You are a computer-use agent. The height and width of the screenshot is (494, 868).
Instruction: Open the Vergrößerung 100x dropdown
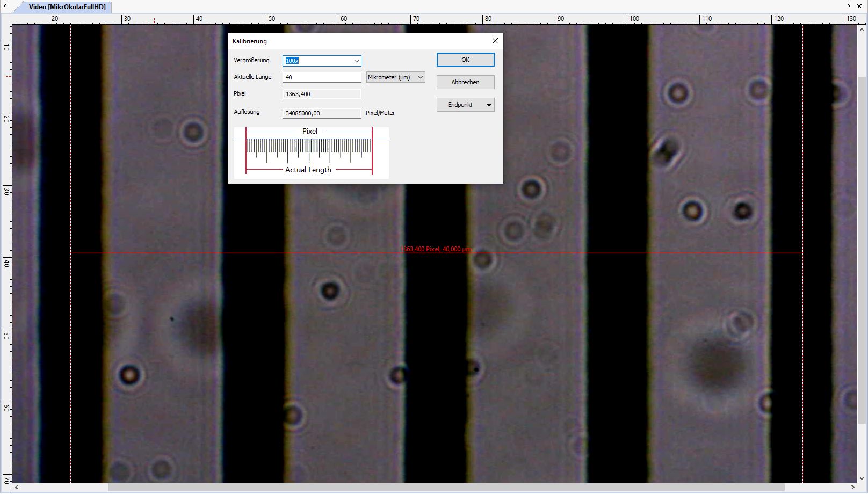(356, 61)
